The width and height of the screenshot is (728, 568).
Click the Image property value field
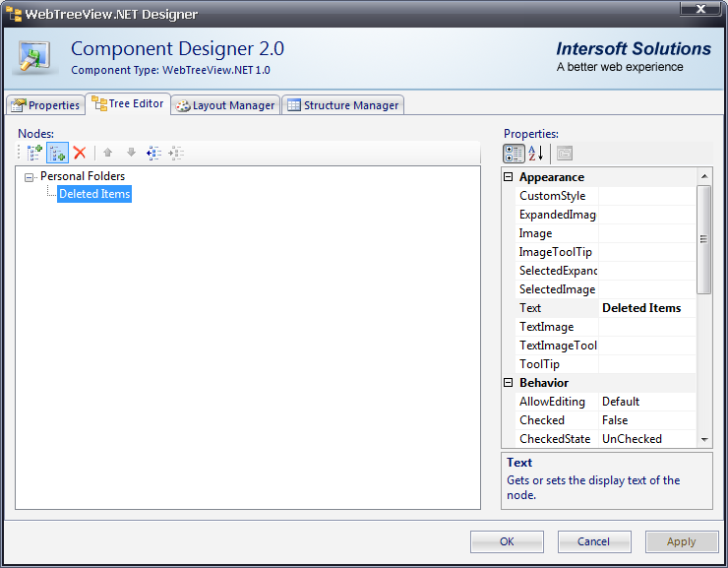(x=647, y=233)
